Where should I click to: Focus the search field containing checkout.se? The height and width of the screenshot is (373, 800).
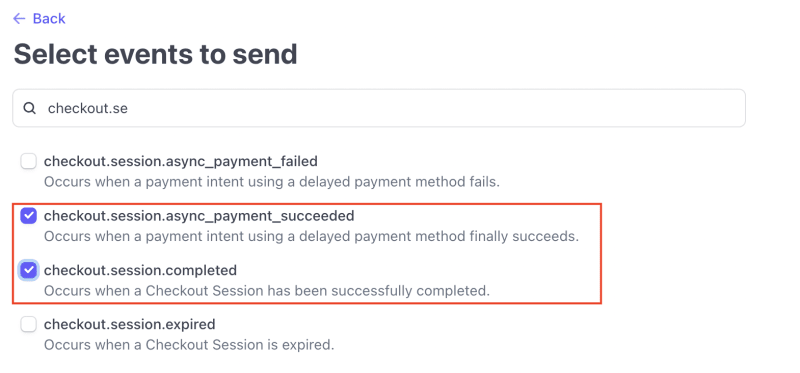379,108
